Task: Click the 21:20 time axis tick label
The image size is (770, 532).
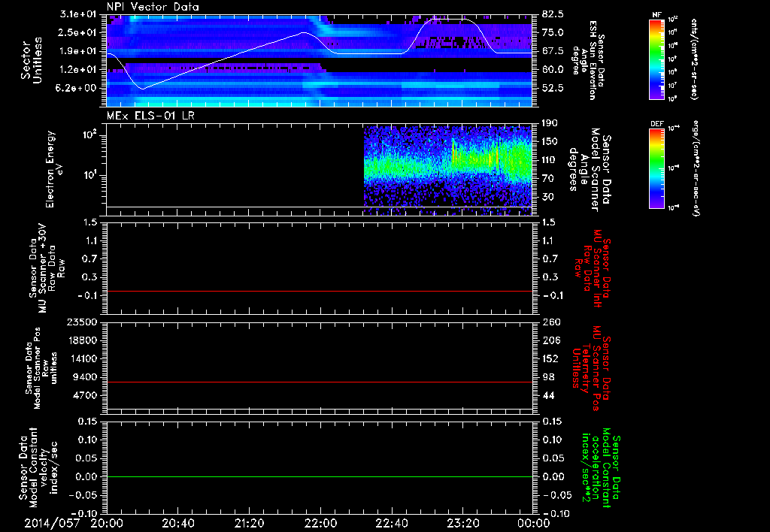Action: coord(248,522)
